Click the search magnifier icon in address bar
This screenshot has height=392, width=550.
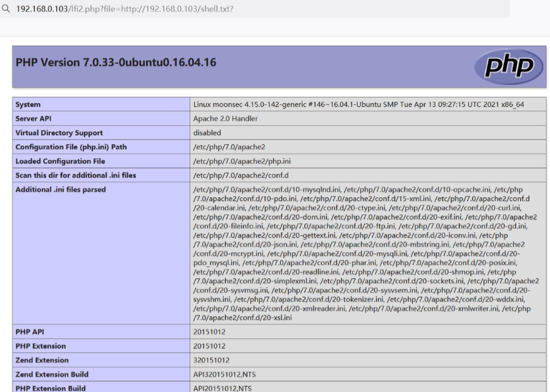[6, 9]
